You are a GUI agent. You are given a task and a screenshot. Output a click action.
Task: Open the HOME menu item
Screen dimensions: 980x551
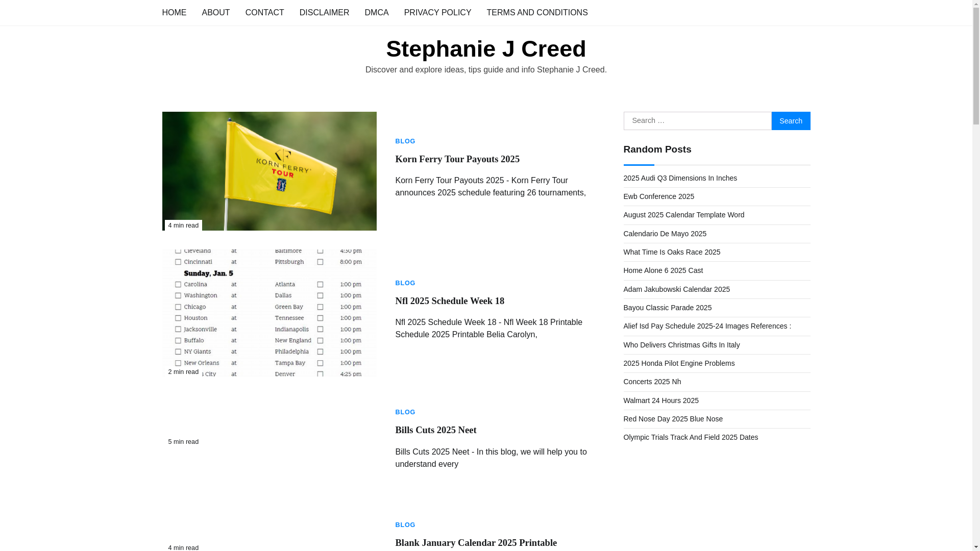click(x=174, y=12)
